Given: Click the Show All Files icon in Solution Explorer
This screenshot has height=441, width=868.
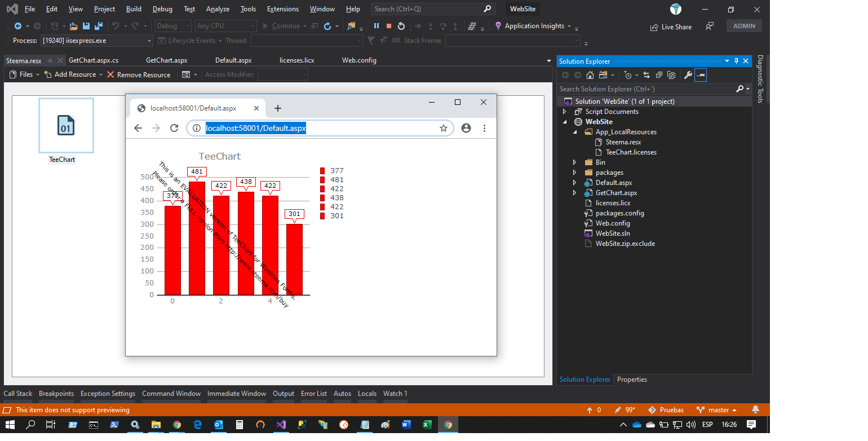Looking at the screenshot, I should point(671,75).
